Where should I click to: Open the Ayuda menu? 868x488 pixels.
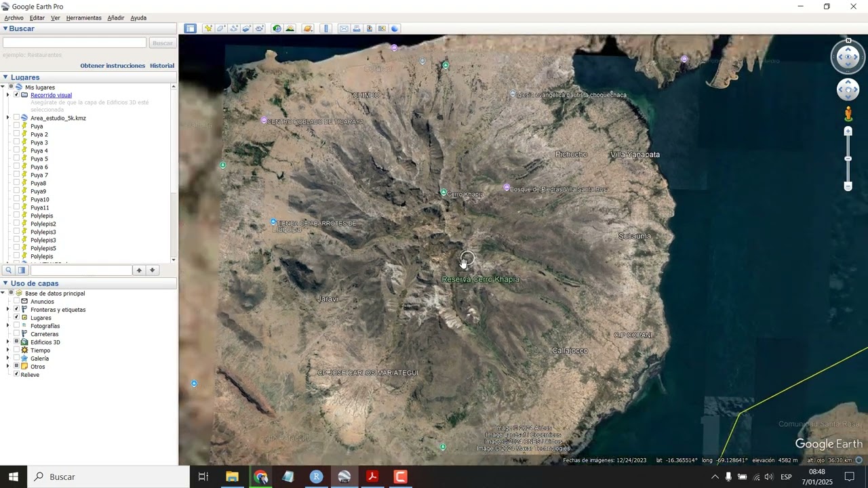coord(138,18)
